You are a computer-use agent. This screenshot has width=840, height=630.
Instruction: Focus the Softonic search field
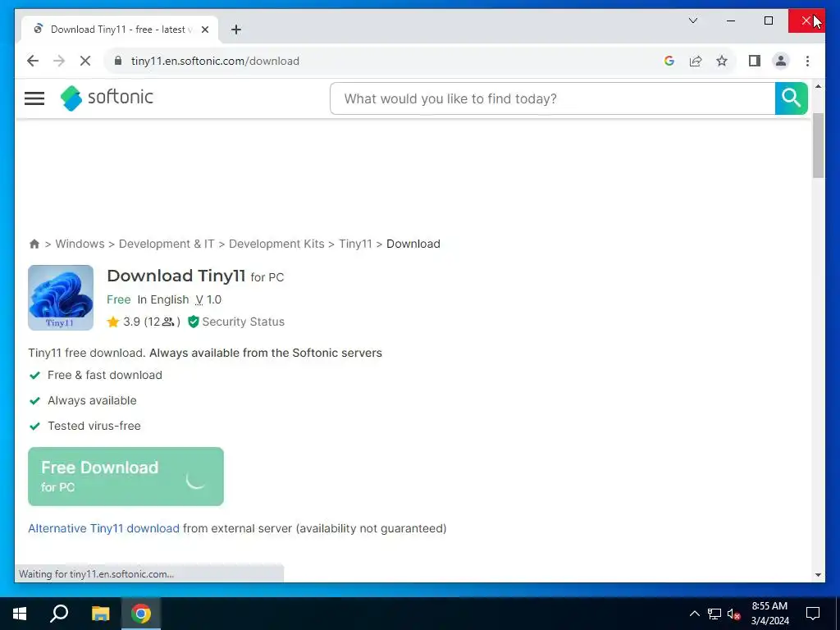pos(552,98)
